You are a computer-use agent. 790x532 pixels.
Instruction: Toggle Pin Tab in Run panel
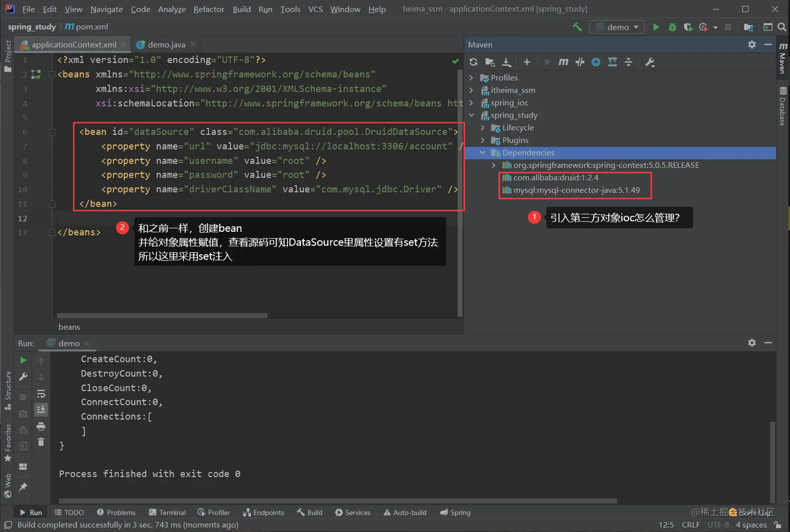[x=23, y=487]
